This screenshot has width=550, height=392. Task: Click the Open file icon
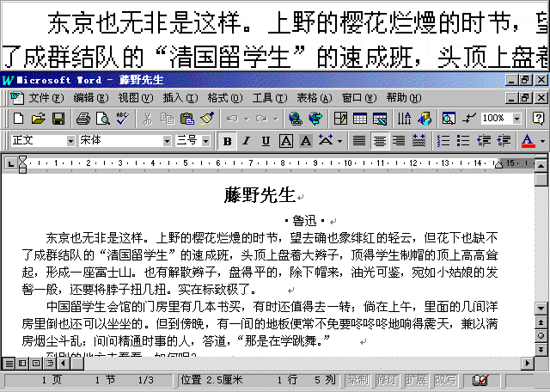click(39, 118)
